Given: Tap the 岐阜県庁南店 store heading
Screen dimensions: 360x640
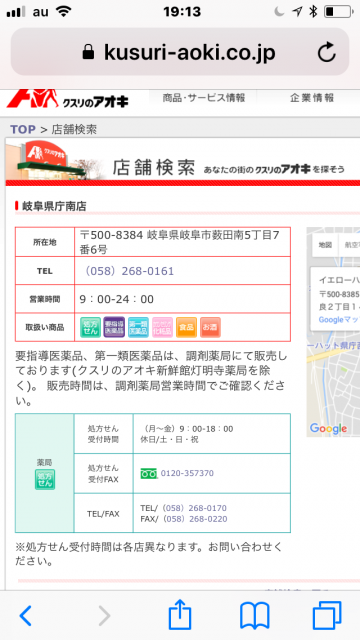Looking at the screenshot, I should [x=54, y=207].
